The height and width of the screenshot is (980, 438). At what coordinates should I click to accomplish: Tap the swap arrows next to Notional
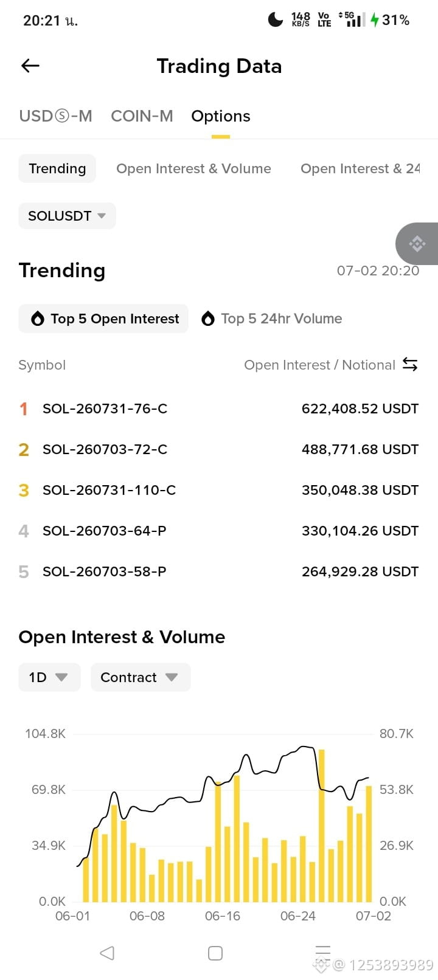(410, 365)
